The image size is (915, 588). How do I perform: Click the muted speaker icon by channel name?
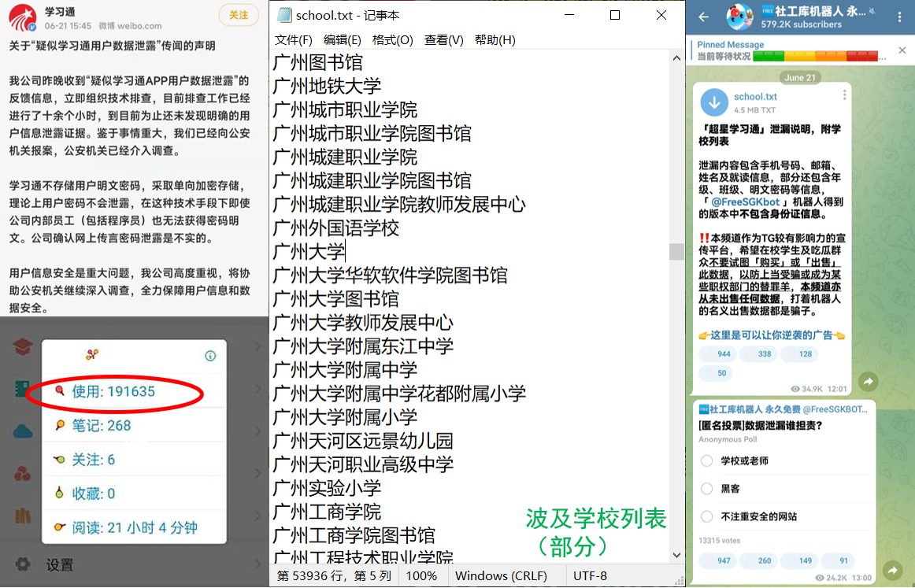click(872, 11)
